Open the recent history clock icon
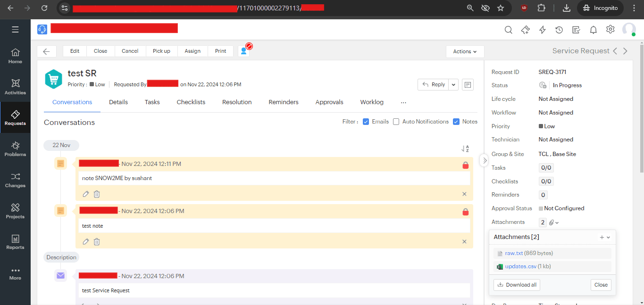 559,30
